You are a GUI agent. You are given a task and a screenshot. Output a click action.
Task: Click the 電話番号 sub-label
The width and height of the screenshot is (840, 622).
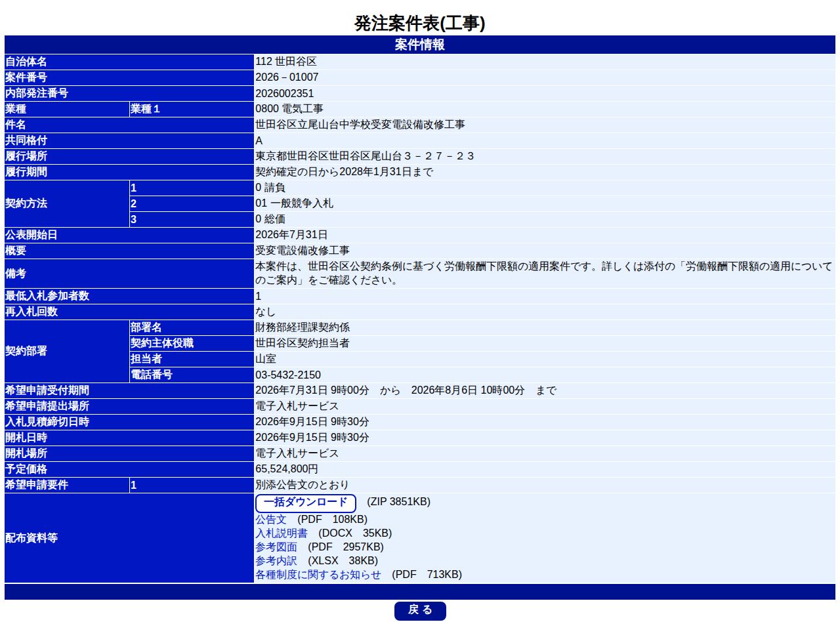[192, 375]
